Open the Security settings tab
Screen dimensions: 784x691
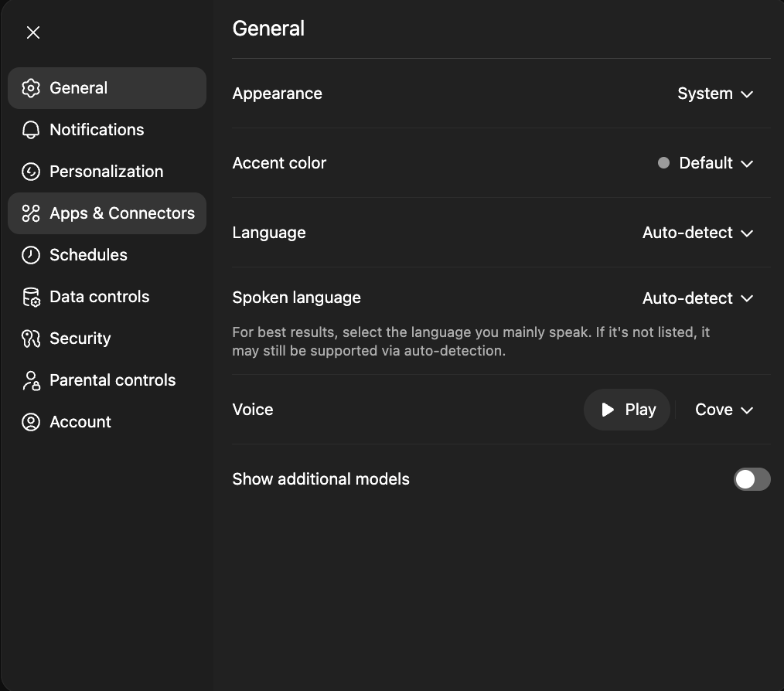pos(80,339)
